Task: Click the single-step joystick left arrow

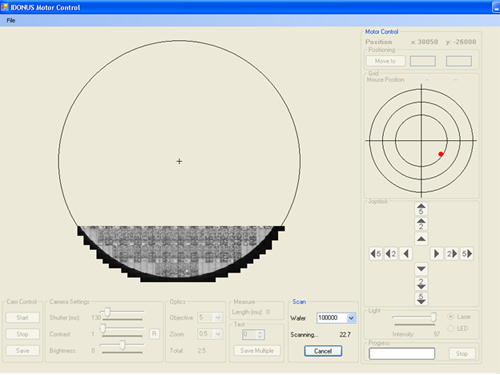Action: (406, 254)
